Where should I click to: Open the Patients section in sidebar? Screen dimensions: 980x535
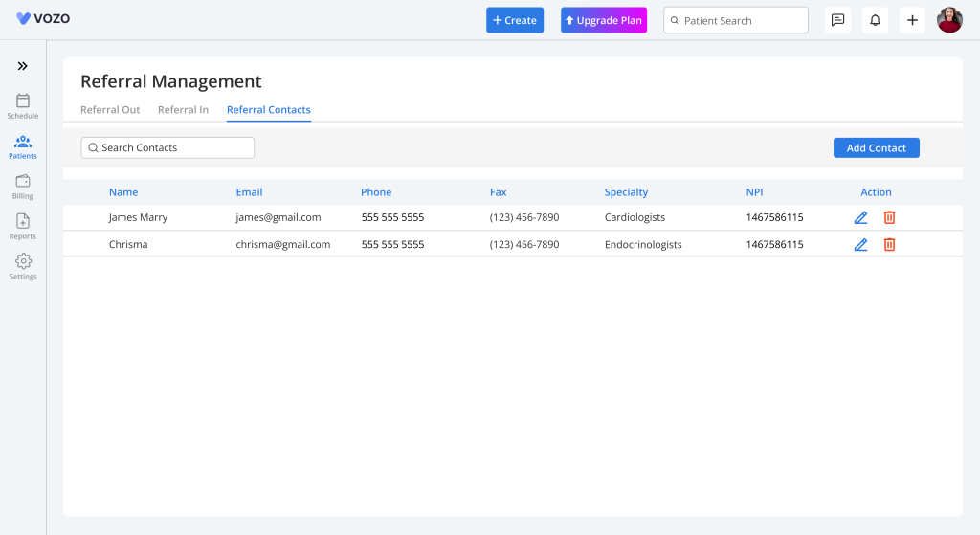[23, 146]
